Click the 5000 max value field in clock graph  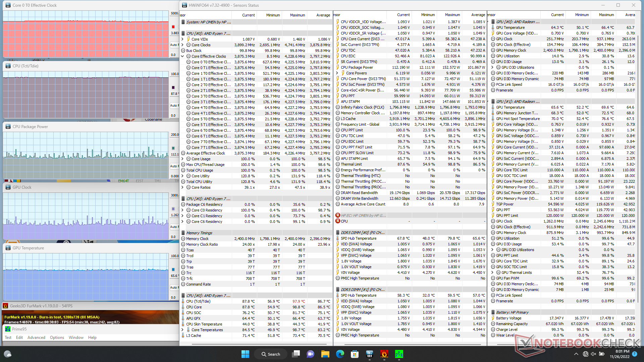pyautogui.click(x=174, y=13)
